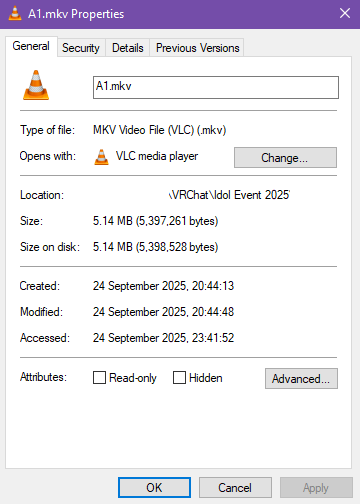This screenshot has width=360, height=504.
Task: Click the Change... button
Action: pyautogui.click(x=285, y=157)
